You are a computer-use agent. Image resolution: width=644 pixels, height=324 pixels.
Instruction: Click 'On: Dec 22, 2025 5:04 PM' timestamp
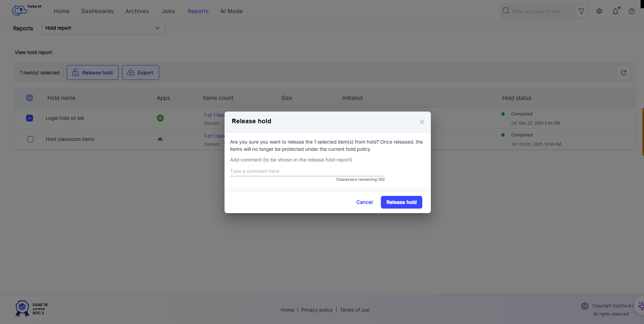pos(535,123)
